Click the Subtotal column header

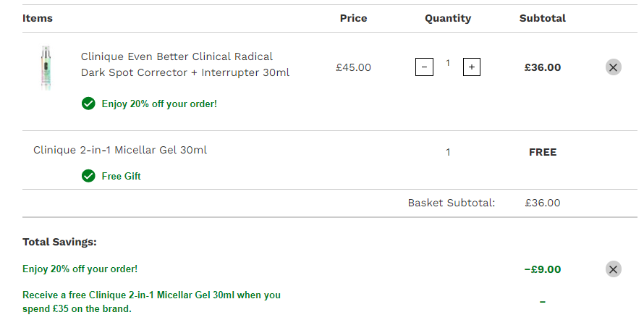point(542,18)
